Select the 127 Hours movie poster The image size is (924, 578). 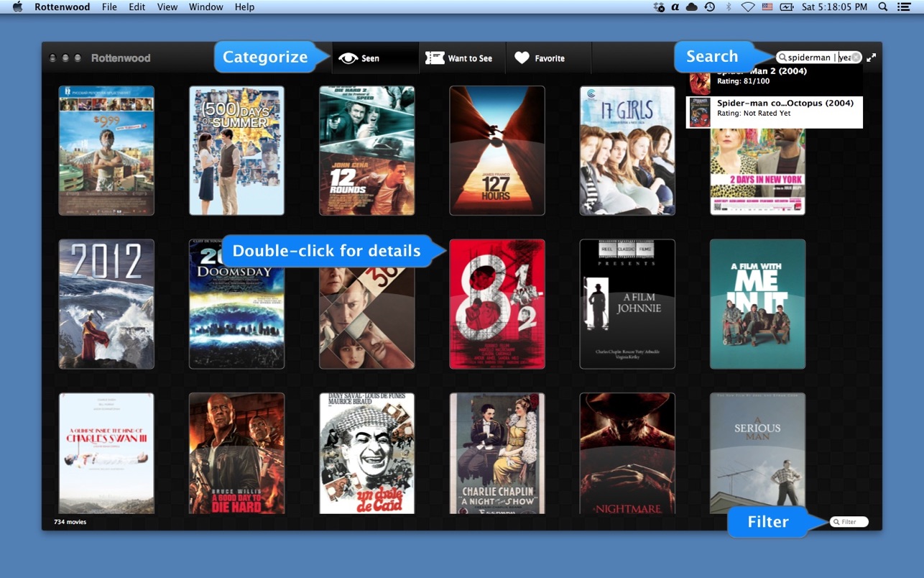pyautogui.click(x=497, y=151)
